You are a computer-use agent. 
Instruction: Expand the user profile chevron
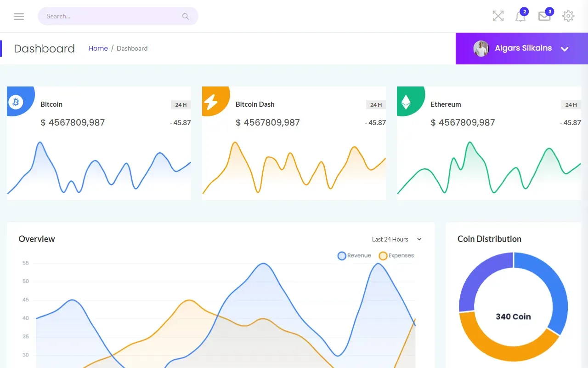pos(565,49)
